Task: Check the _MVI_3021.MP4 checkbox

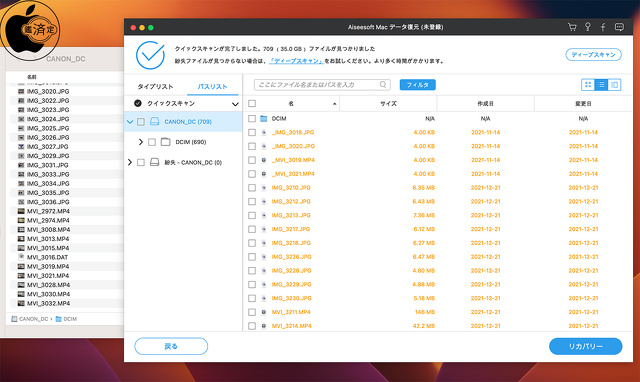Action: (252, 174)
